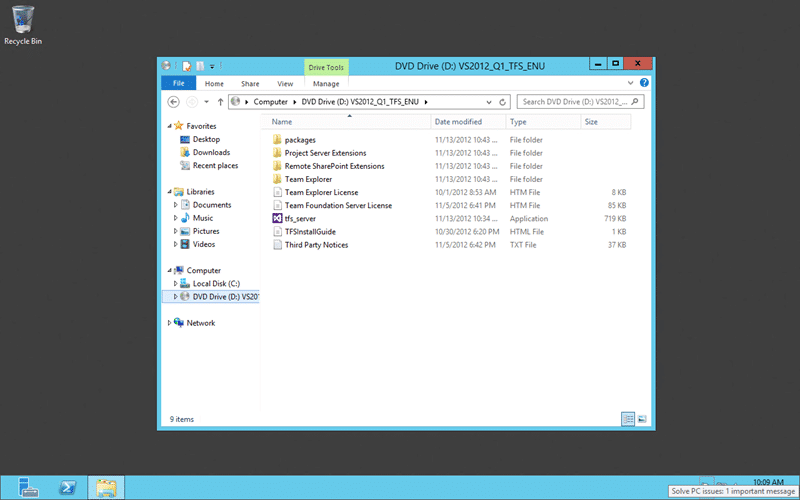Select the tfs_server application
Viewport: 800px width, 500px height.
tap(294, 219)
